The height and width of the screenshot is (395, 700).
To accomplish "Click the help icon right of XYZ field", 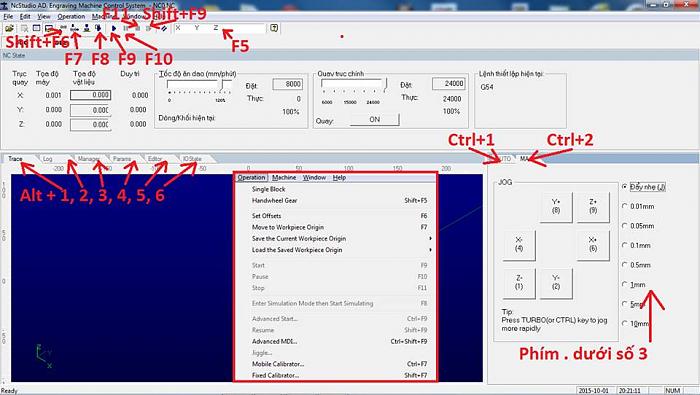I will [274, 28].
